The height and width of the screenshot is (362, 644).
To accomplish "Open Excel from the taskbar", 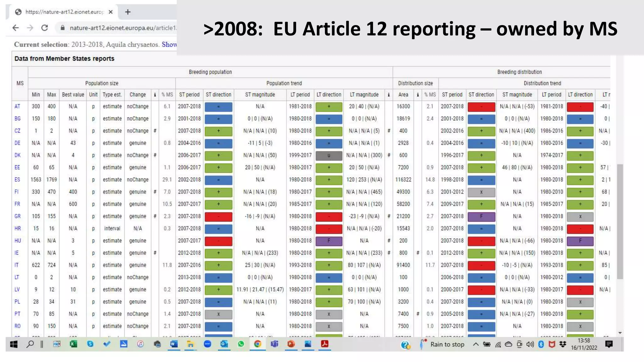I will pos(73,344).
